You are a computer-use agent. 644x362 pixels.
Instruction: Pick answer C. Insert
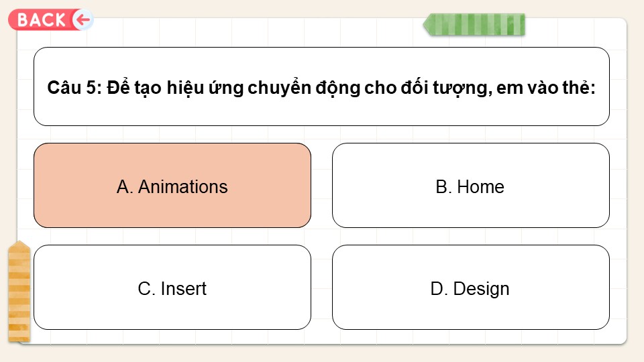point(172,288)
